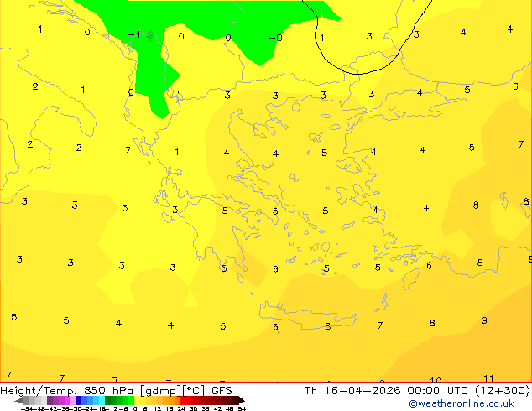The image size is (532, 411).
Task: Select the [gdmp] unit label
Action: pyautogui.click(x=161, y=391)
